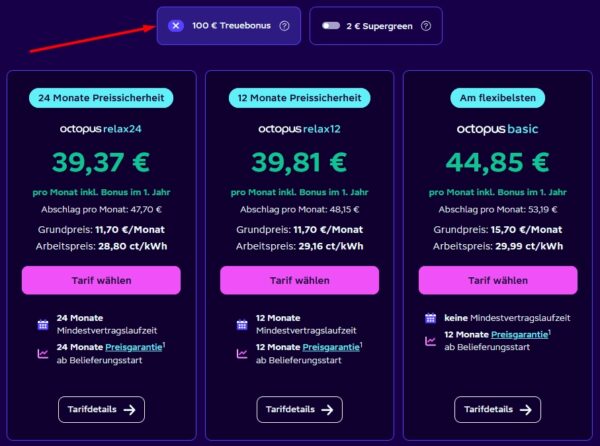Open Supergreen help question mark
The width and height of the screenshot is (600, 446).
[426, 25]
